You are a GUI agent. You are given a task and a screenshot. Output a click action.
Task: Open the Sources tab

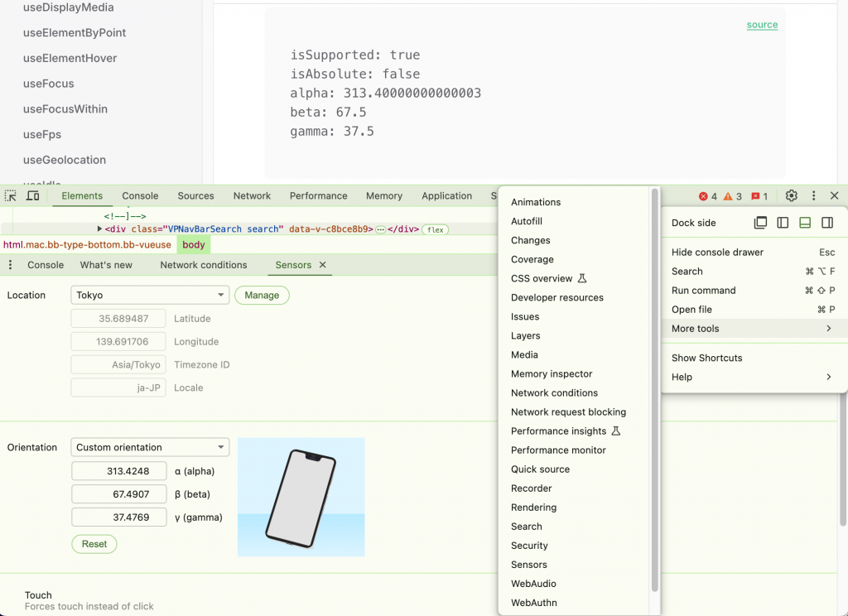pyautogui.click(x=195, y=195)
